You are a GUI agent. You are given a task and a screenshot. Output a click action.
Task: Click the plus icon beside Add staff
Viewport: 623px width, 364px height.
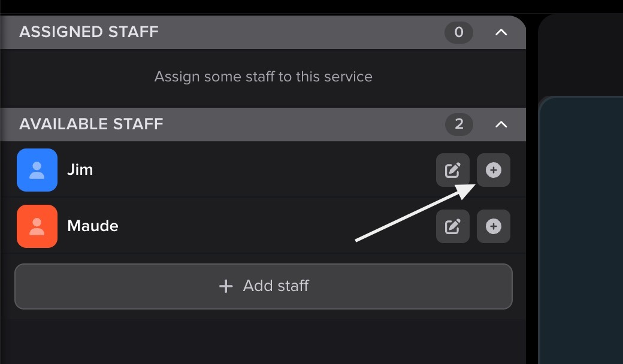coord(226,286)
